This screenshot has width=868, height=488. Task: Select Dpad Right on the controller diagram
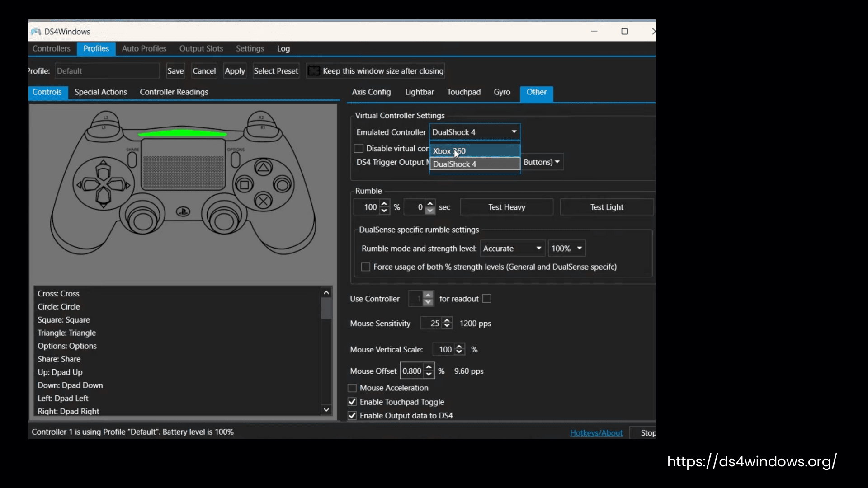pos(119,184)
